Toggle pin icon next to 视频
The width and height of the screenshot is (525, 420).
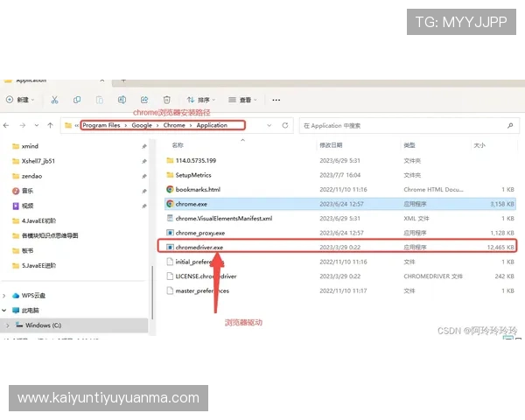point(144,206)
